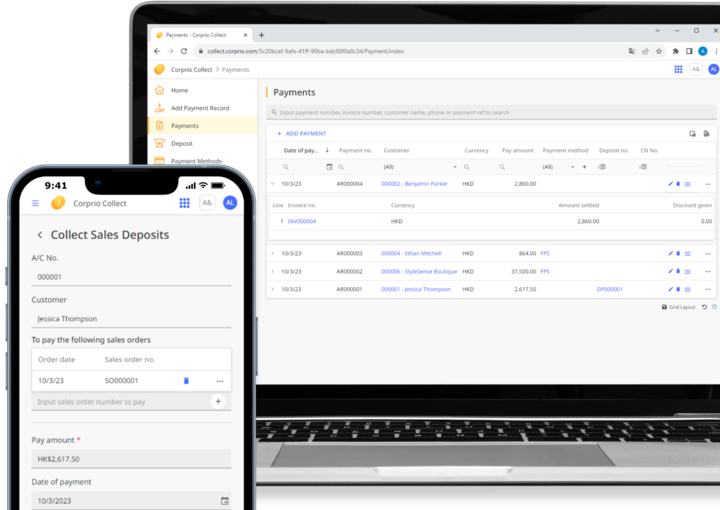The image size is (720, 510).
Task: Expand the AR000001 payment row
Action: tap(272, 289)
